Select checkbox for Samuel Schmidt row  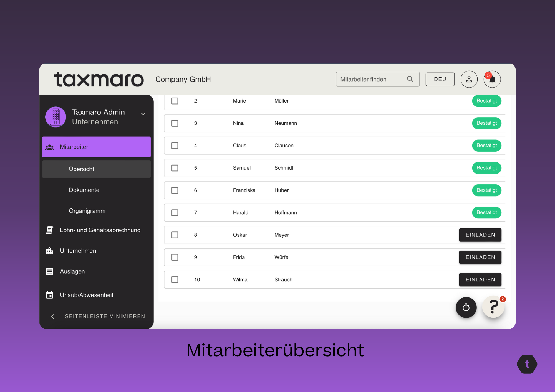[175, 168]
